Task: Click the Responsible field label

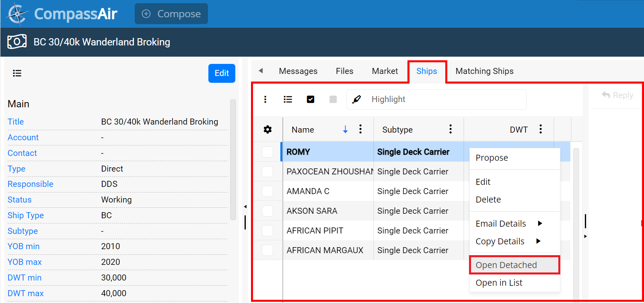Action: pos(30,184)
